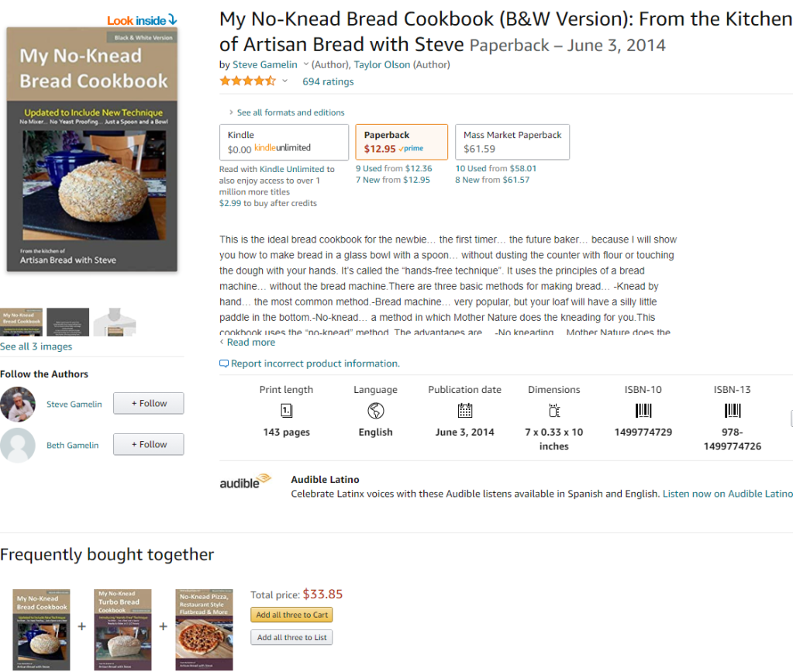Follow author Steve Gamelin
Screen dimensions: 793x672
149,404
